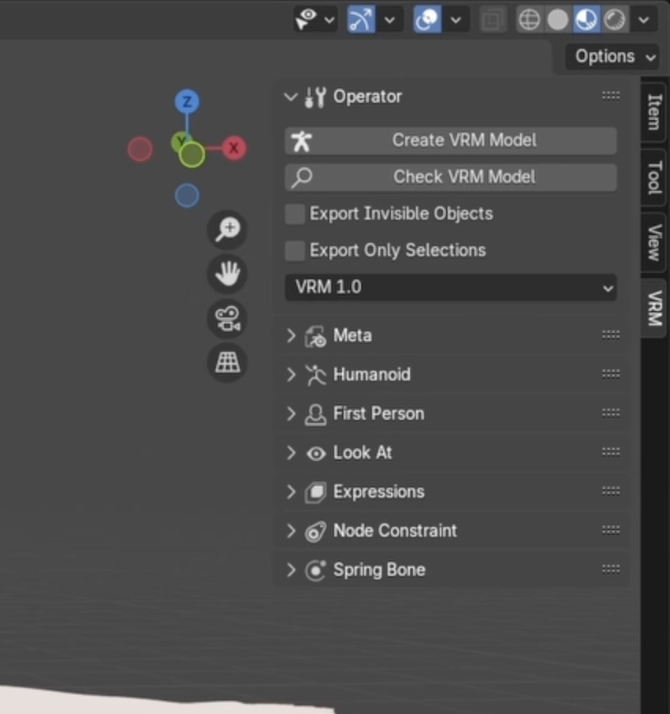The width and height of the screenshot is (670, 714).
Task: Open the VRM 1.0 version dropdown
Action: (451, 287)
